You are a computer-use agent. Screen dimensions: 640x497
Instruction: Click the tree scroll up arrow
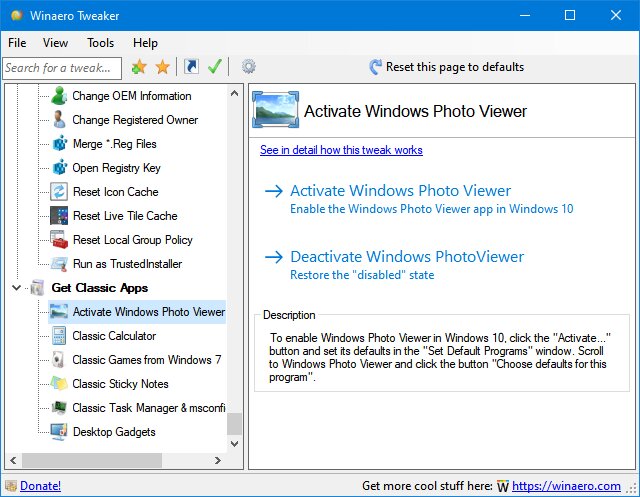click(x=234, y=93)
